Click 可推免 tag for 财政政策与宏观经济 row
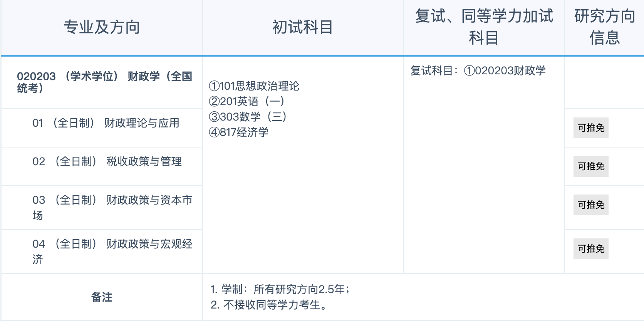Screen dimensions: 644x322 click(590, 249)
